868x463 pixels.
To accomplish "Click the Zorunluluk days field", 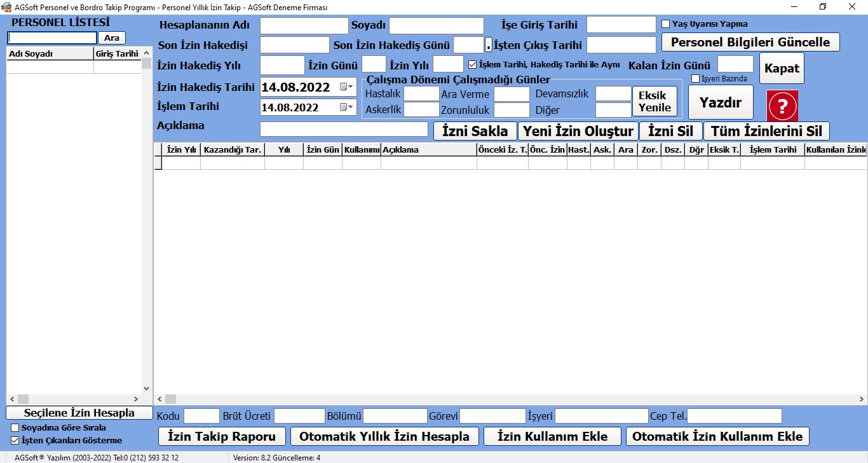I will click(x=512, y=110).
